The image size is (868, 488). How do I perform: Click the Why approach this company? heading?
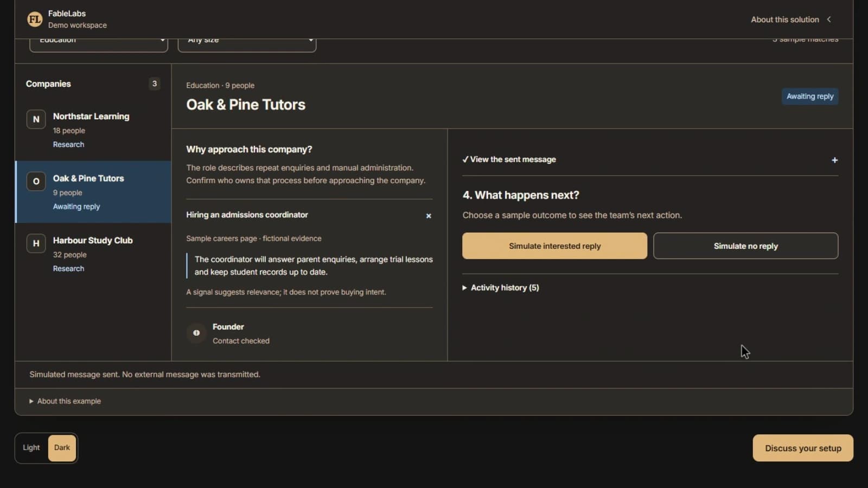249,149
